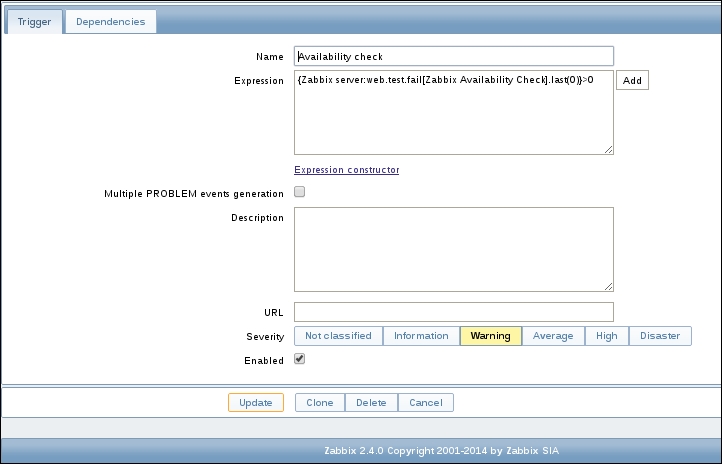Set severity to Not classified
This screenshot has width=722, height=464.
click(x=338, y=336)
